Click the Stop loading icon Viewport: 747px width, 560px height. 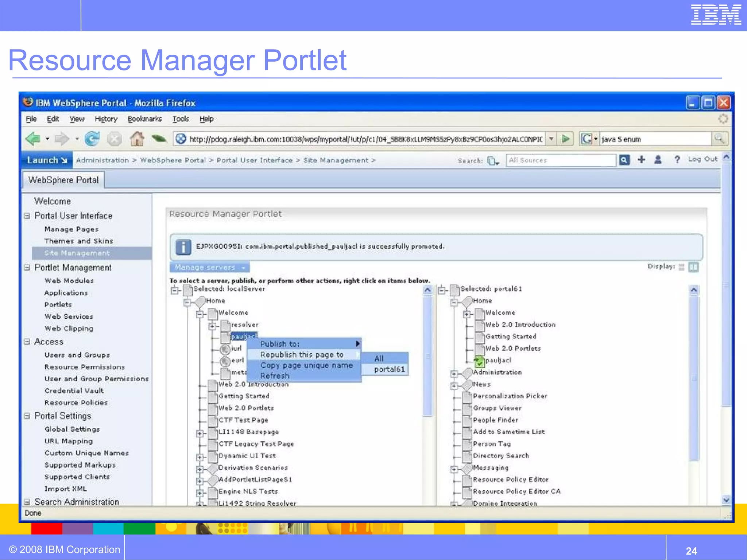click(x=115, y=139)
